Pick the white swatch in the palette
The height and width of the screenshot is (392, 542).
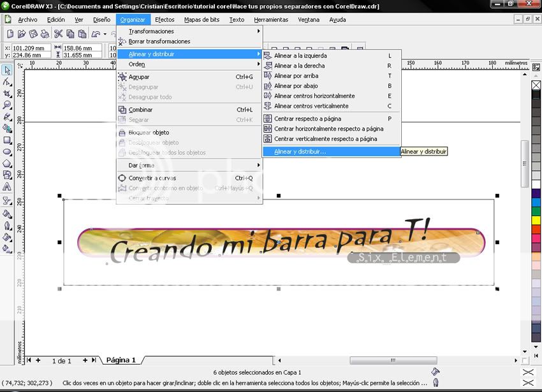click(536, 184)
